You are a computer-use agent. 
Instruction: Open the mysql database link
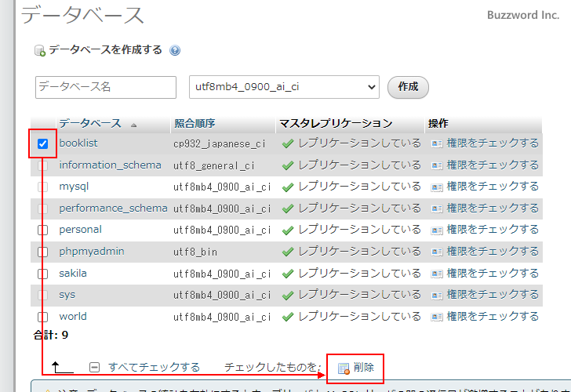click(74, 187)
